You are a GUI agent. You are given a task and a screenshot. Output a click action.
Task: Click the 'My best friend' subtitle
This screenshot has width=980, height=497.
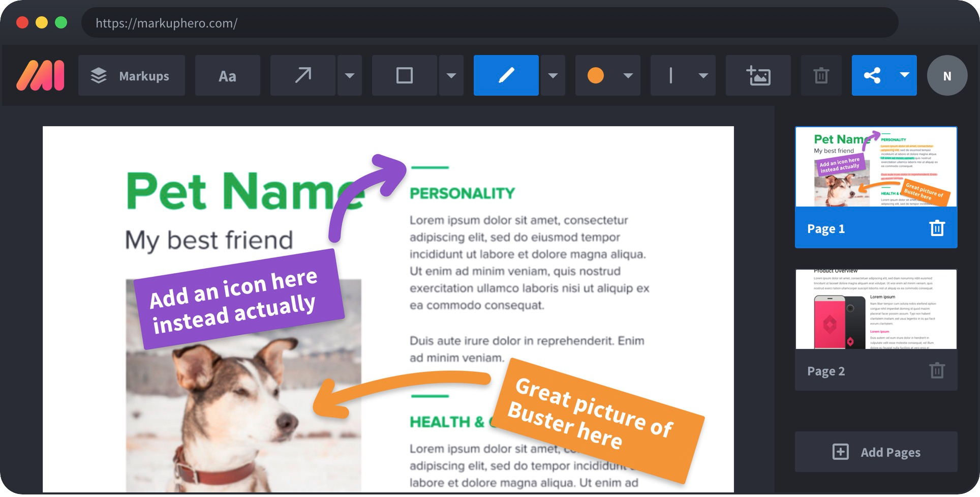point(209,240)
